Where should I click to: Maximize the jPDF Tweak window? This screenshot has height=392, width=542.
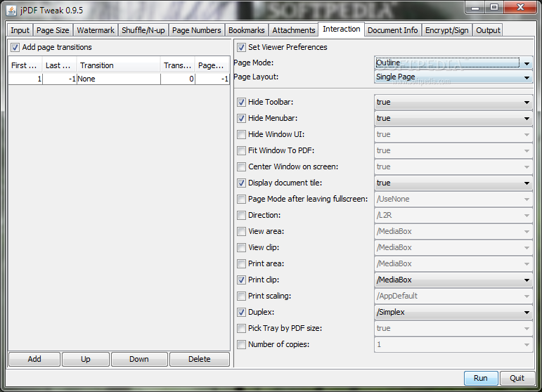coord(494,8)
